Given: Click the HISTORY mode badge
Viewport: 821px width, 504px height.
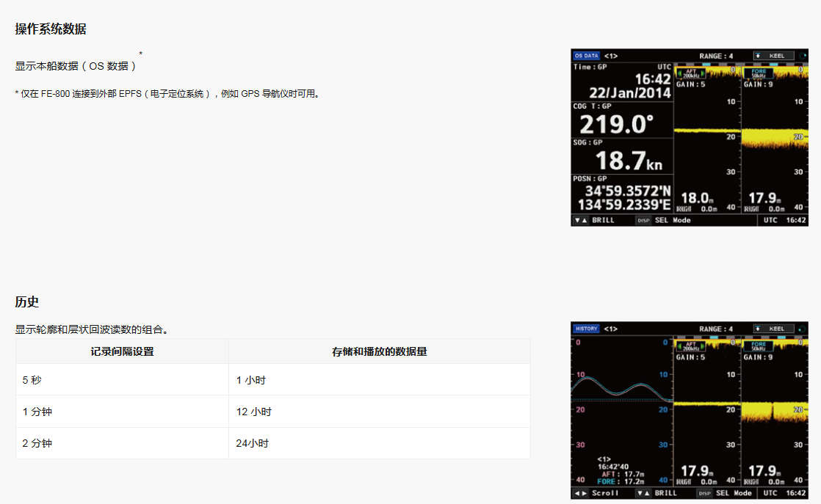Looking at the screenshot, I should pos(587,329).
